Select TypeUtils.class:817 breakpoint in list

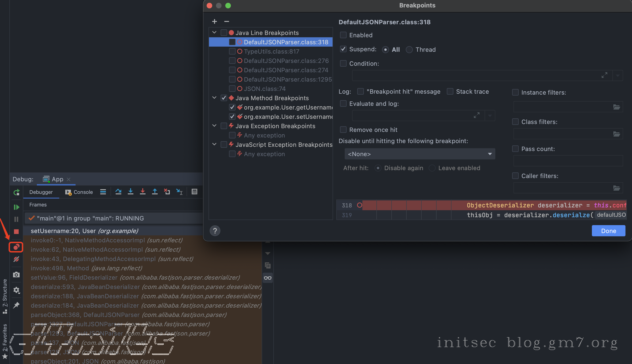pyautogui.click(x=271, y=52)
